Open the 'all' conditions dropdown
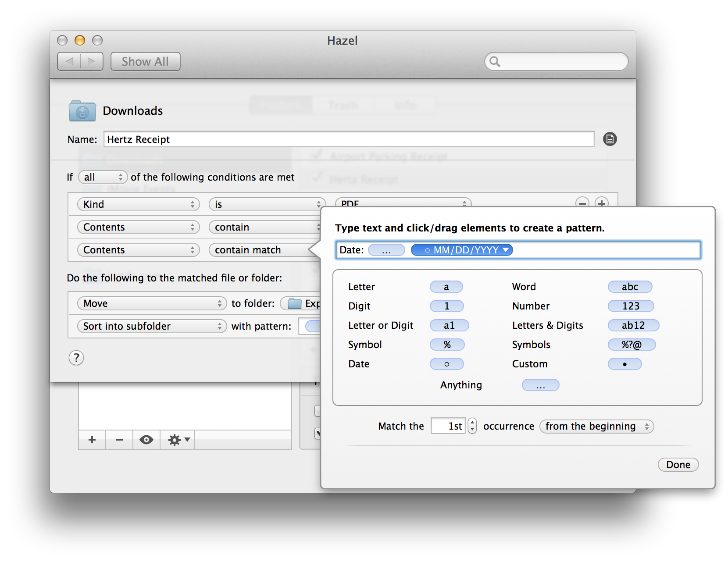728x562 pixels. pos(103,177)
